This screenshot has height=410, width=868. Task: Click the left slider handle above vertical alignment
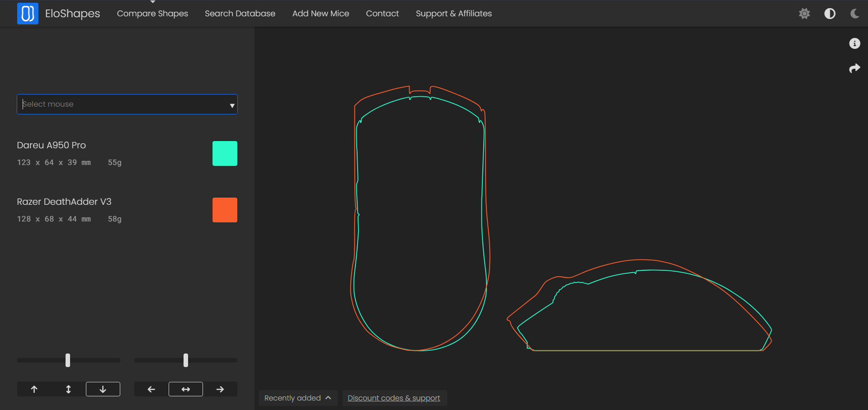point(68,360)
